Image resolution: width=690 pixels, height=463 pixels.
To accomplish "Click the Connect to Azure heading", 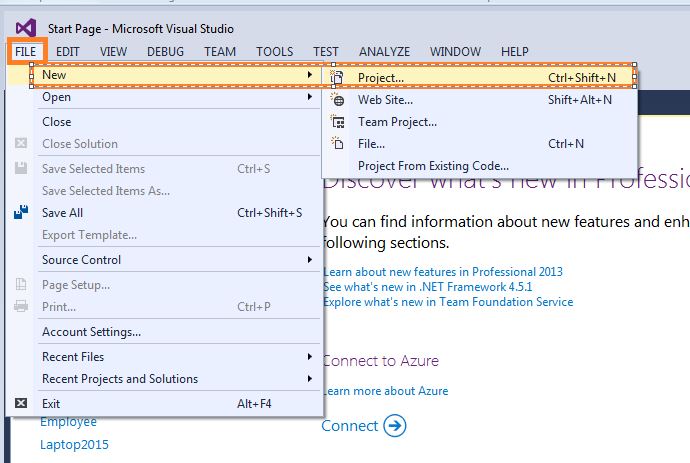I will [x=381, y=361].
